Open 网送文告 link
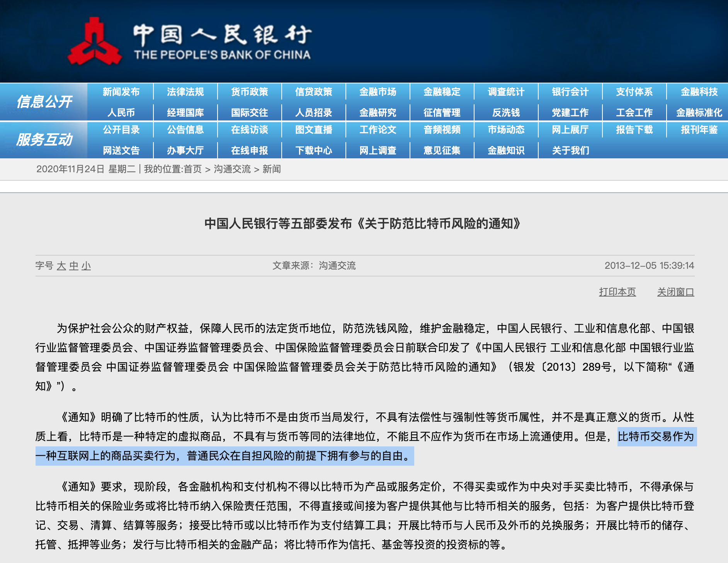Viewport: 728px width, 563px height. tap(121, 151)
